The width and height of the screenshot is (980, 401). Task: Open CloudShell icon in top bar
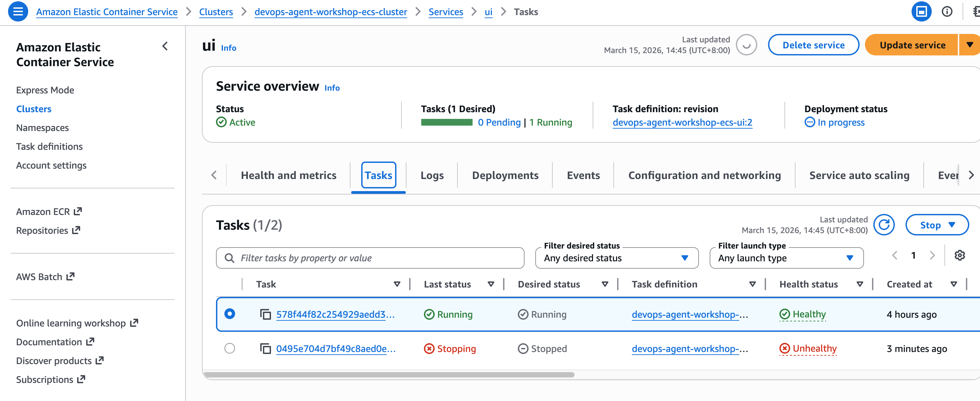pos(921,11)
